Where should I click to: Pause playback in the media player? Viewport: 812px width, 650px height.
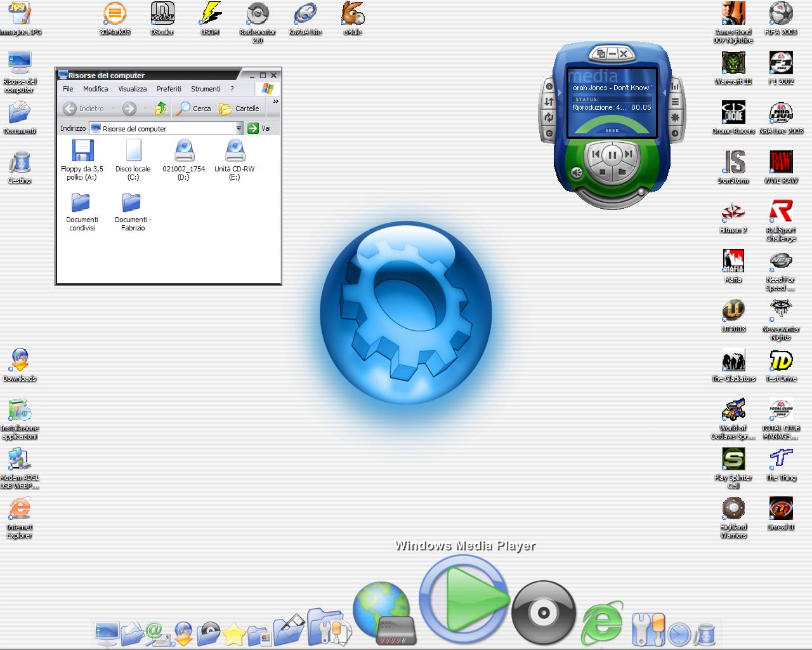[612, 154]
